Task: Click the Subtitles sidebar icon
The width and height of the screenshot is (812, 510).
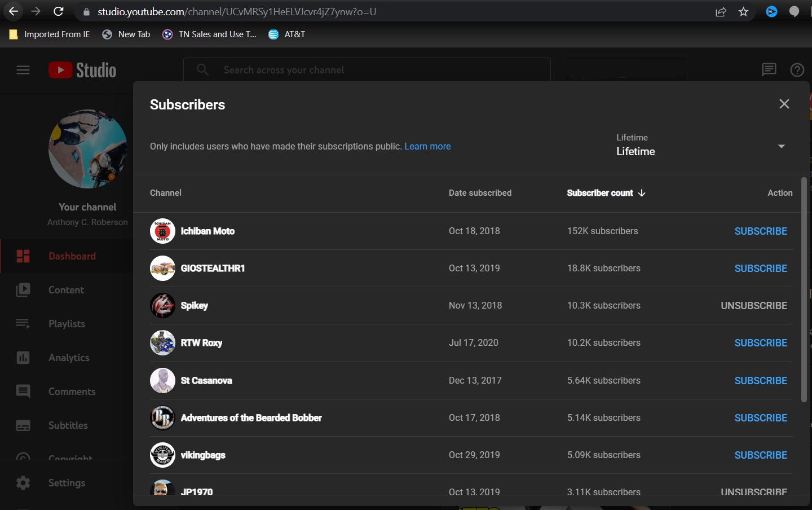Action: (x=23, y=425)
